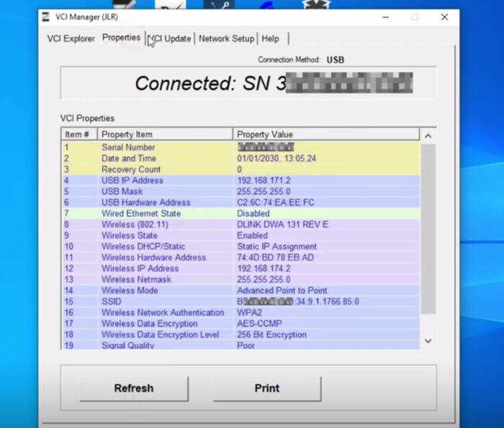Select the USB Hardware Address row

click(x=240, y=202)
